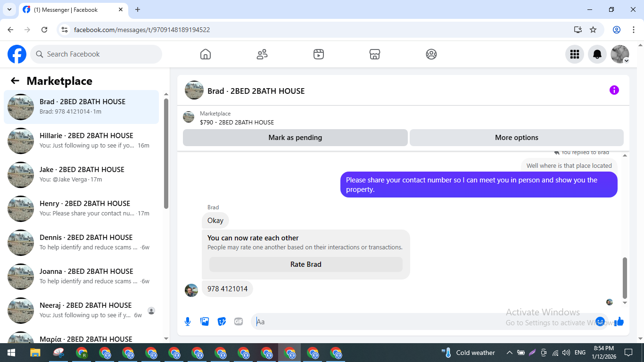The width and height of the screenshot is (644, 362).
Task: Open Brad 2BED 2BATH HOUSE conversation
Action: (82, 107)
